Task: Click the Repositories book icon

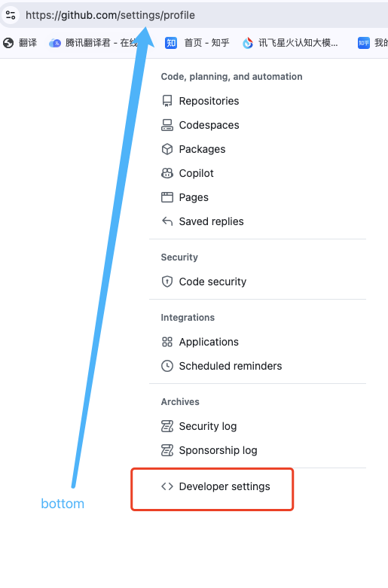Action: 167,101
